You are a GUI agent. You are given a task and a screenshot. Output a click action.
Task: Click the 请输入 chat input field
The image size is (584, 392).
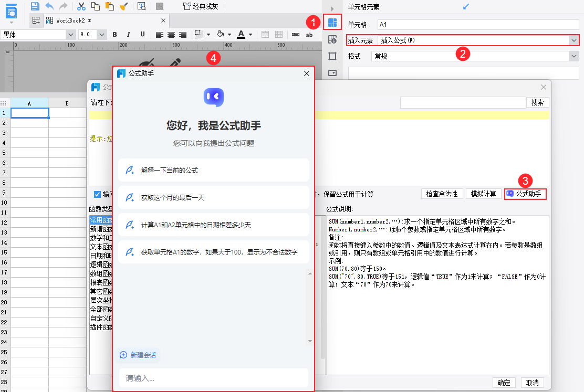coord(214,378)
